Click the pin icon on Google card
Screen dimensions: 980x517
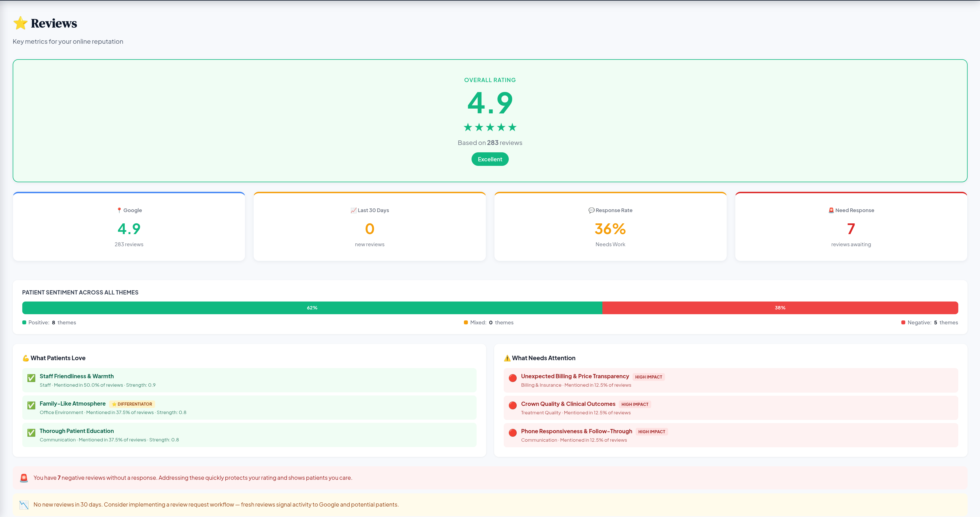click(x=119, y=210)
